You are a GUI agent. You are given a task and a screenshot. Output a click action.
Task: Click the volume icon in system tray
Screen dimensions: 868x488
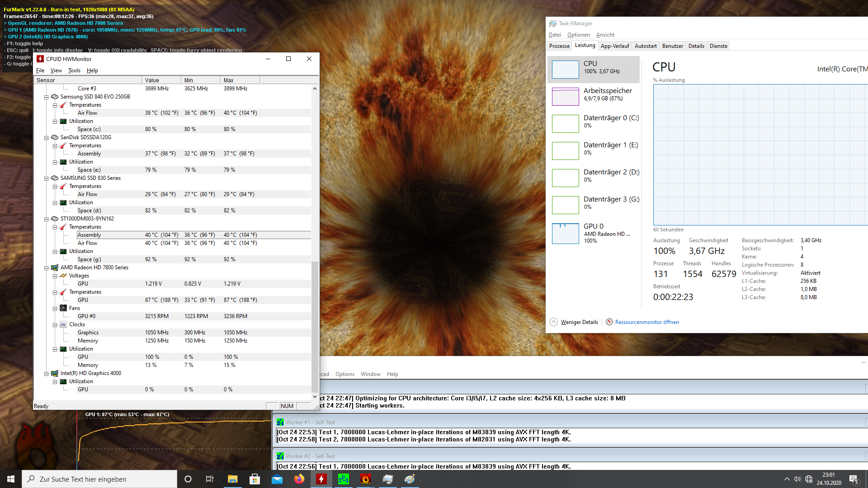click(797, 479)
